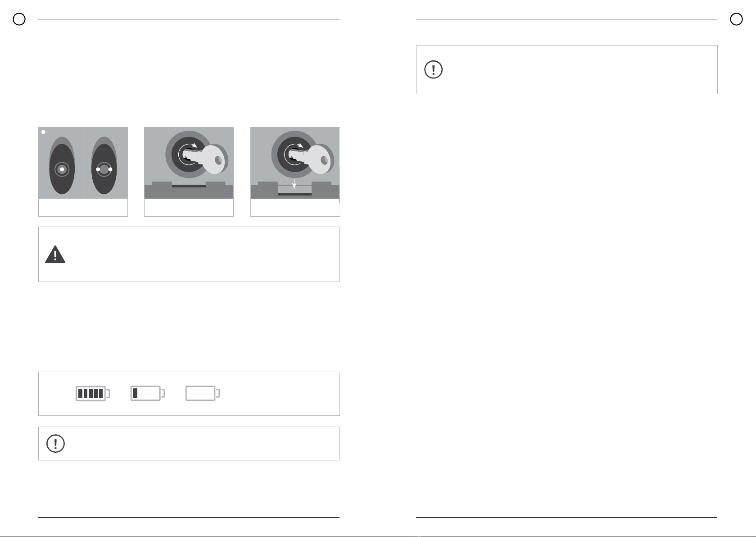The width and height of the screenshot is (756, 537).
Task: Click the black warning triangle icon
Action: (55, 255)
